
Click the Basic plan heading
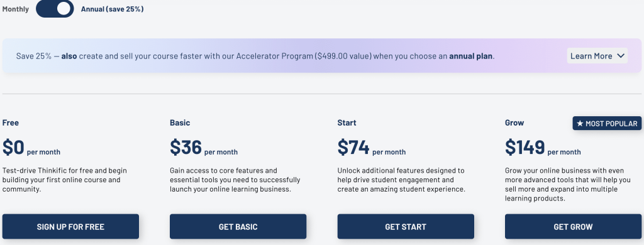[180, 122]
